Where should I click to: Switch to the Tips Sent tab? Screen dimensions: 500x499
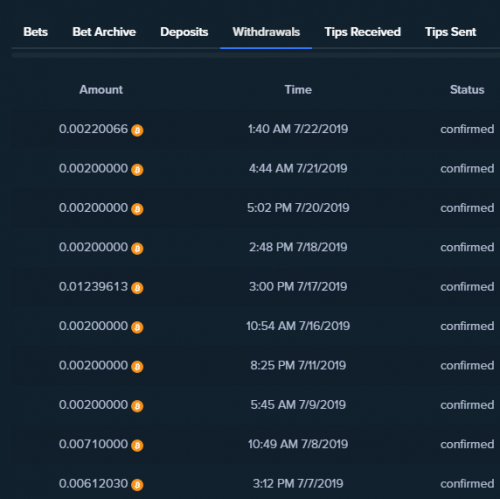click(450, 32)
